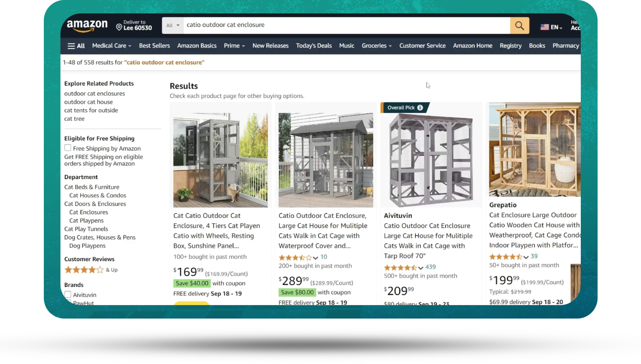Open Pharmacy in nav bar
This screenshot has height=364, width=641.
click(566, 45)
